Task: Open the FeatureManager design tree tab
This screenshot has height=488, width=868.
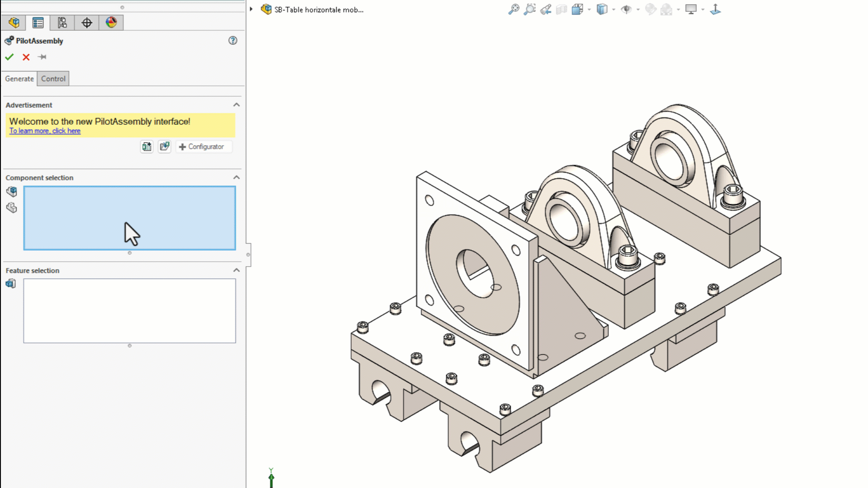Action: (14, 23)
